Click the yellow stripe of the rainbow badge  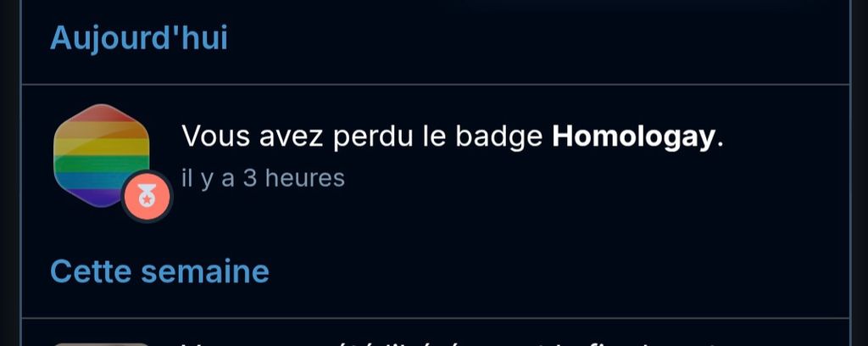click(x=102, y=147)
